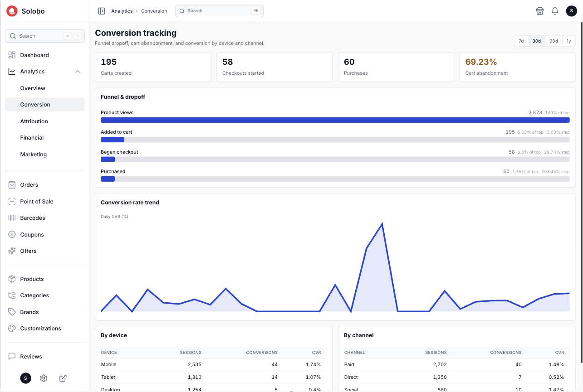Open Orders via the shopping bag icon
The width and height of the screenshot is (583, 392).
point(12,185)
